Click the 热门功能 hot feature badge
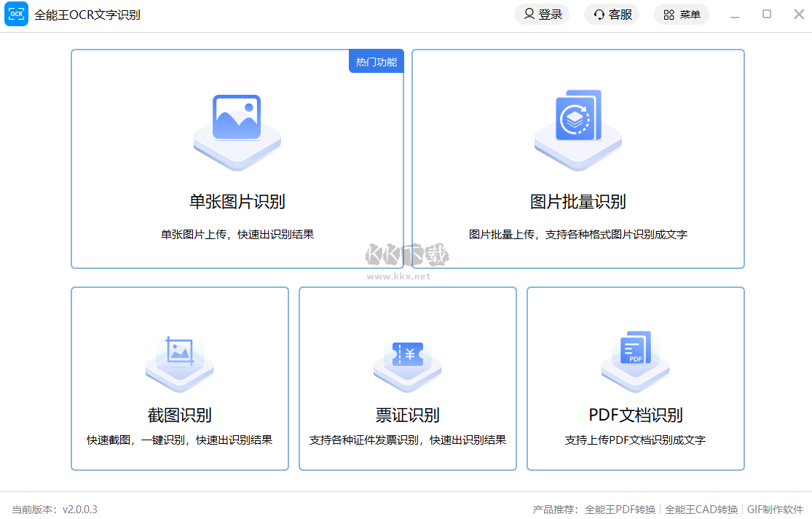812x519 pixels. click(x=376, y=61)
